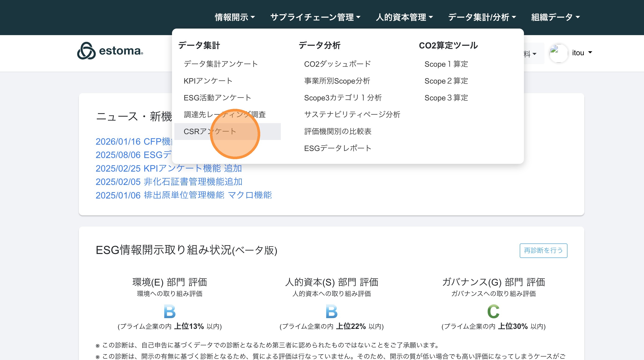
Task: Click the 環境(E) grade B letter
Action: point(169,311)
